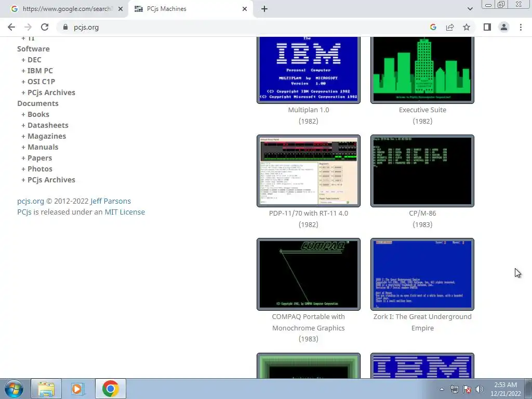
Task: Open the COMPAQ Portable thumbnail
Action: point(309,274)
